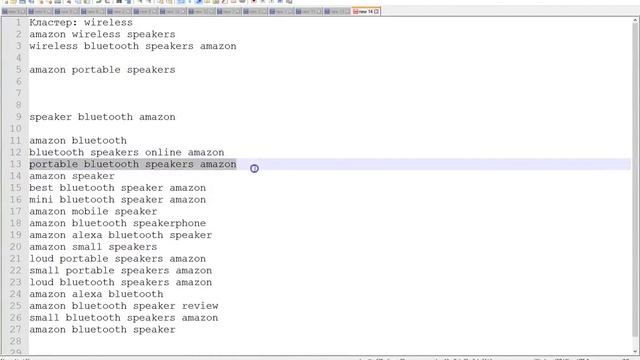
Task: Click the line "best bluetooth speaker amazon"
Action: (x=118, y=188)
